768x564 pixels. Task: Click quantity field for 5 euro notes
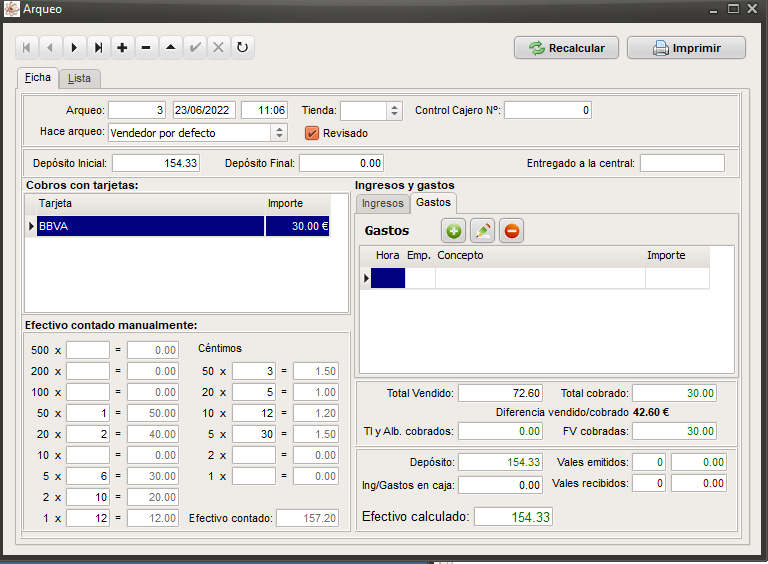88,476
